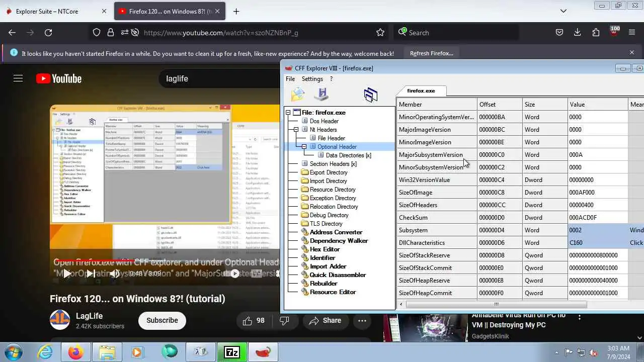Open the Resource Editor tool

pos(333,292)
